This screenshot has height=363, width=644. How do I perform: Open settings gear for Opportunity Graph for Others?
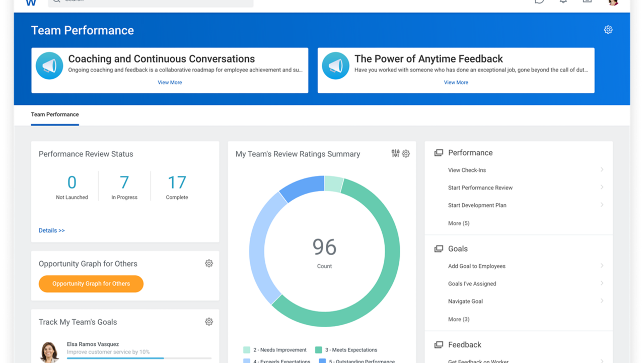209,263
